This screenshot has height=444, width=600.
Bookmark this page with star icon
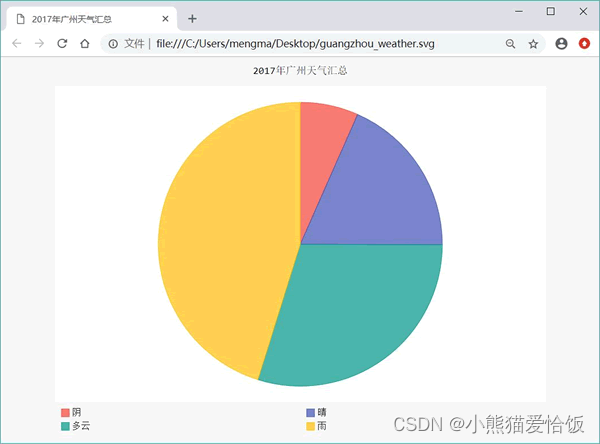(533, 44)
